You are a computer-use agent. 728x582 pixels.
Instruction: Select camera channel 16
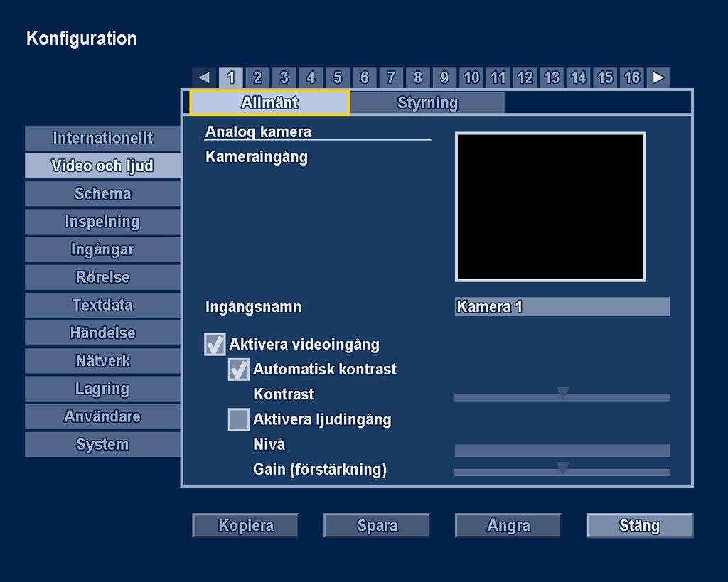(x=631, y=77)
